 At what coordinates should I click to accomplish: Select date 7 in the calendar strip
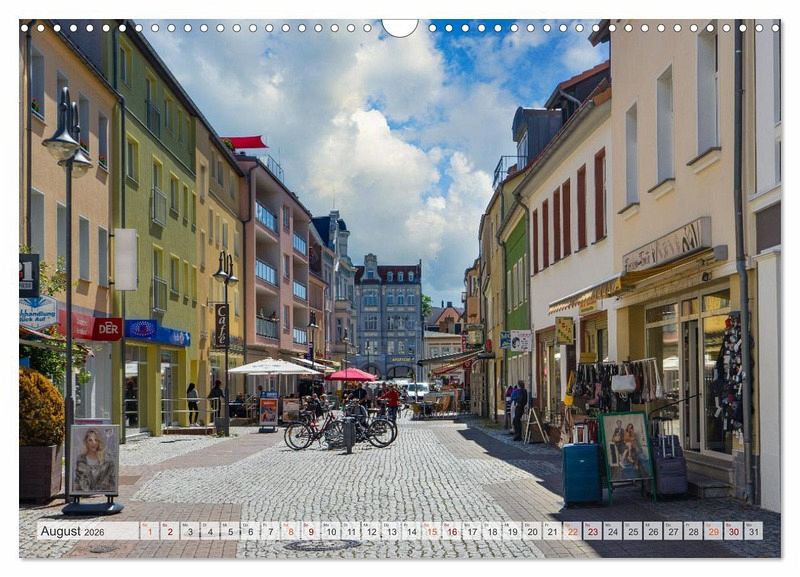(271, 531)
